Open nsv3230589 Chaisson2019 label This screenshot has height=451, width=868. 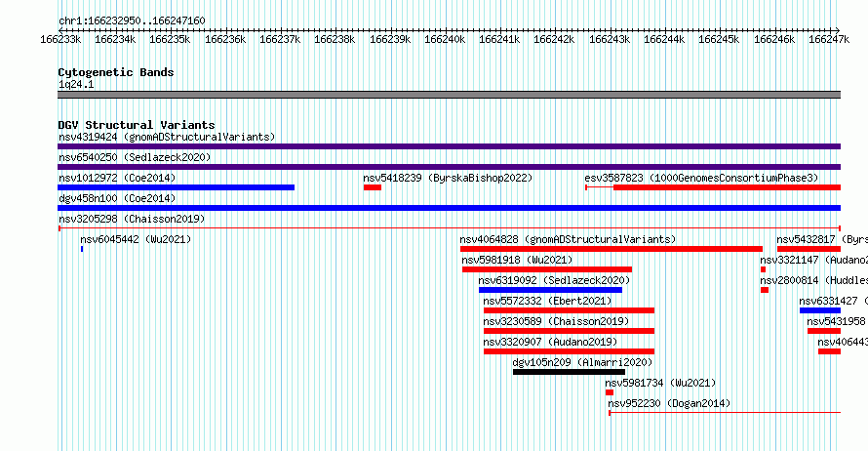[x=556, y=321]
